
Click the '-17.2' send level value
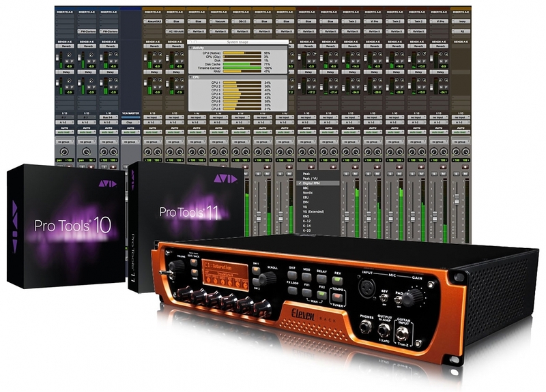coord(311,92)
